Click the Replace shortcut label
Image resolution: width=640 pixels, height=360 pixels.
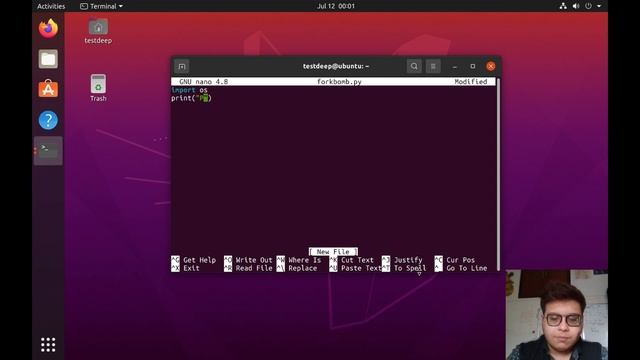[x=302, y=268]
